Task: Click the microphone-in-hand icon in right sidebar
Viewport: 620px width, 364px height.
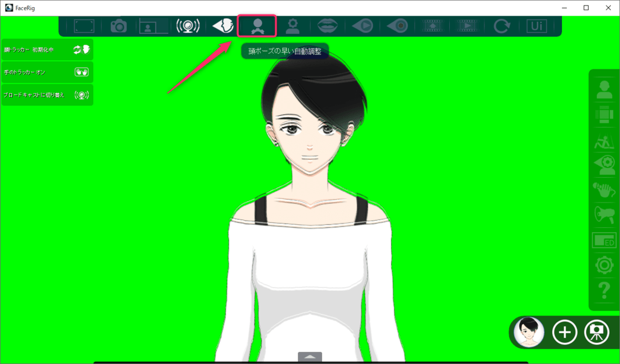Action: [x=604, y=189]
